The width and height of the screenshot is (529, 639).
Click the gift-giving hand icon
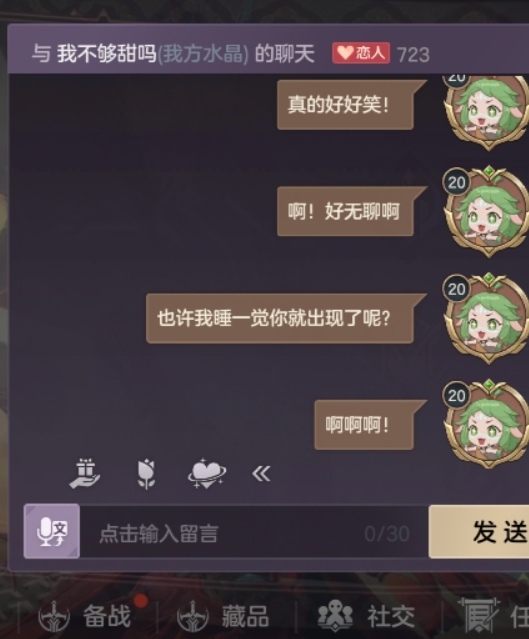(x=85, y=473)
